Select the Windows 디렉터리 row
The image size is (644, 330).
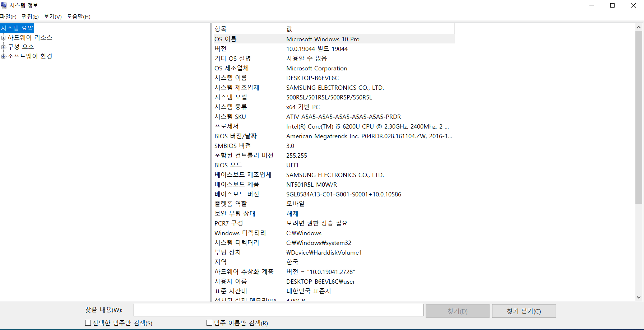click(x=333, y=233)
